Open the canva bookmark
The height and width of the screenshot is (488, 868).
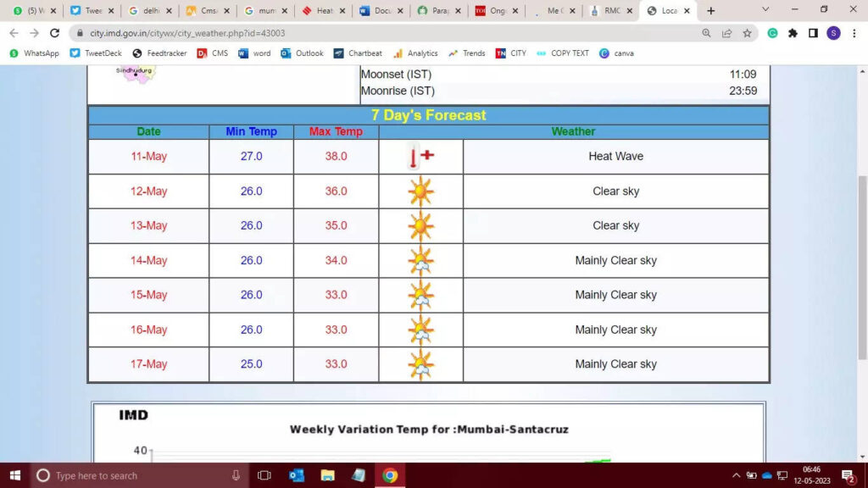coord(617,53)
